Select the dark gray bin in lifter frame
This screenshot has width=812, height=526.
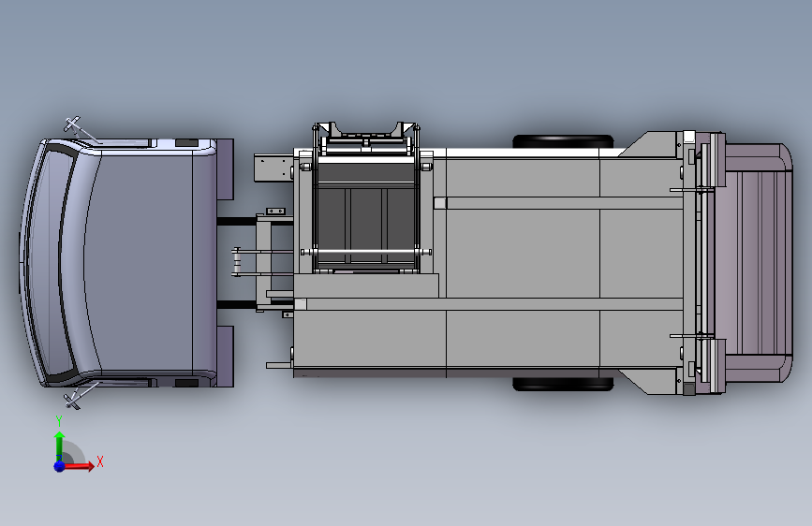[x=365, y=215]
